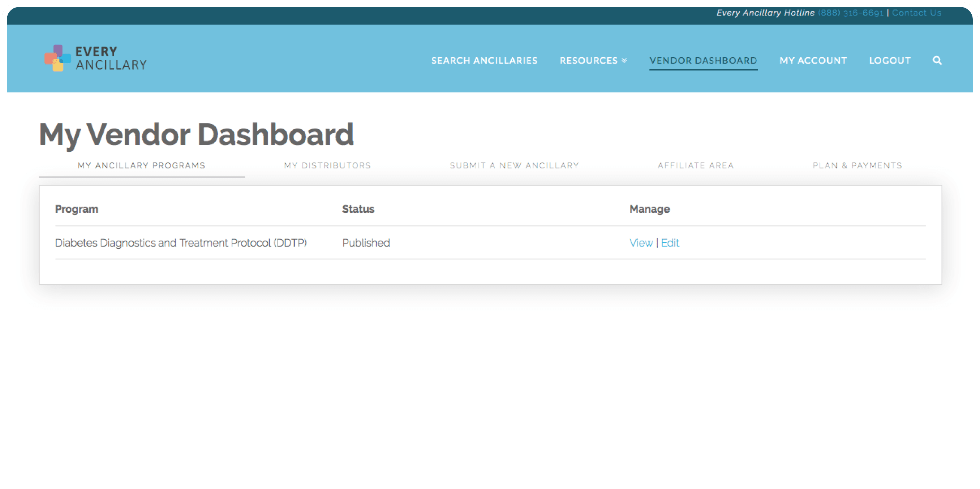Click the Program column header

(x=77, y=209)
